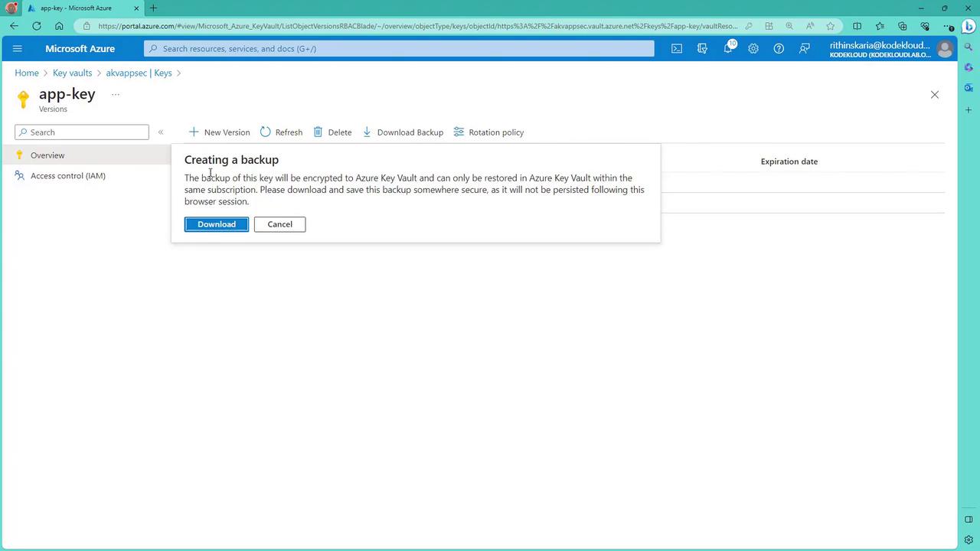Open Browser essentials heart icon
Screen dimensions: 980x551
(x=925, y=26)
